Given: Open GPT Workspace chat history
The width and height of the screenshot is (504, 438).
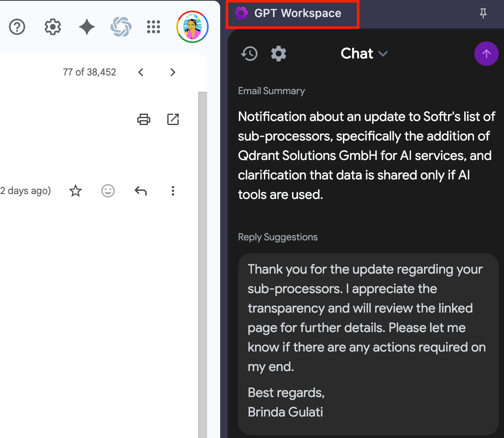Looking at the screenshot, I should coord(249,54).
